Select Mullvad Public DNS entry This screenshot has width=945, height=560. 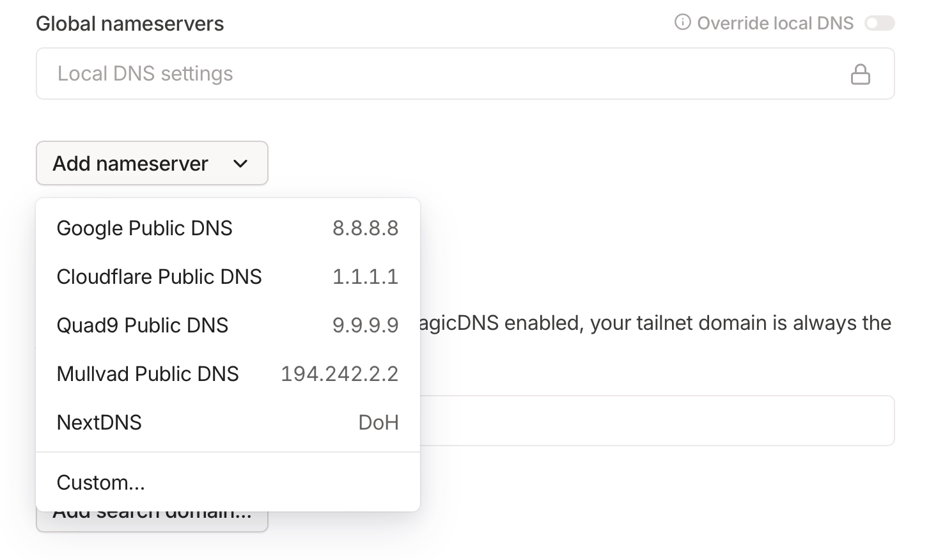tap(228, 374)
